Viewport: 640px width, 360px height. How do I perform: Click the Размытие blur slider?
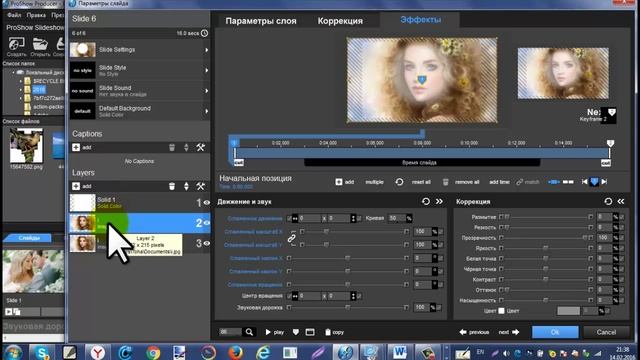tap(546, 217)
